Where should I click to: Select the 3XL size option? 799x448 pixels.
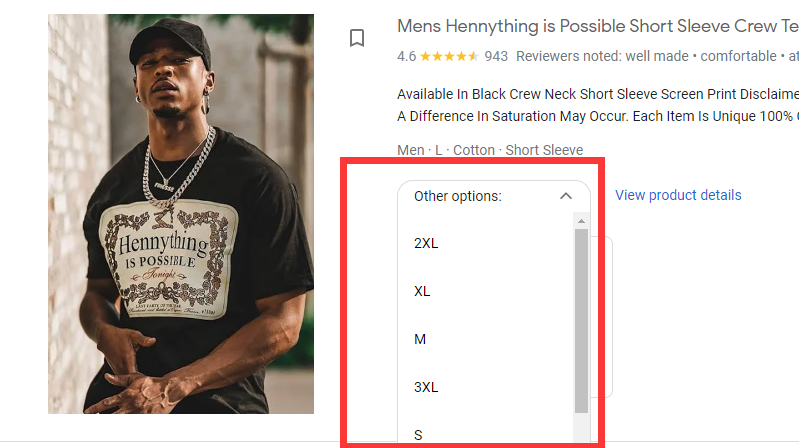point(426,387)
